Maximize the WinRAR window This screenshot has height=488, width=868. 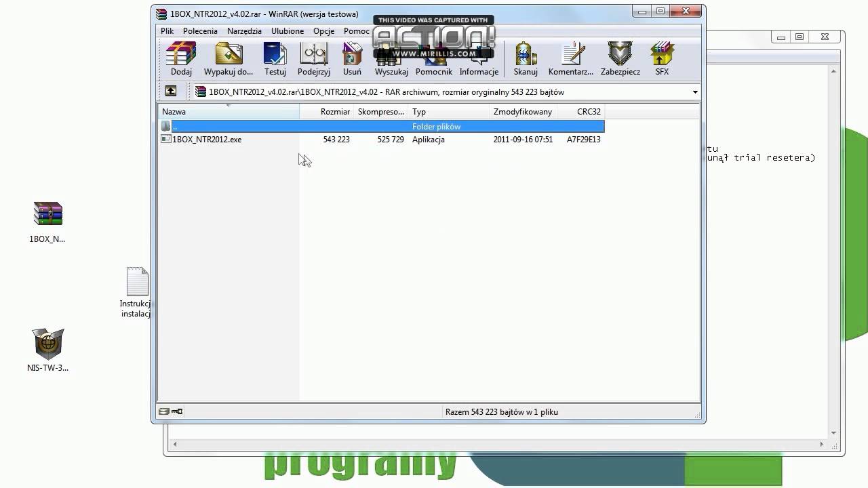tap(660, 11)
